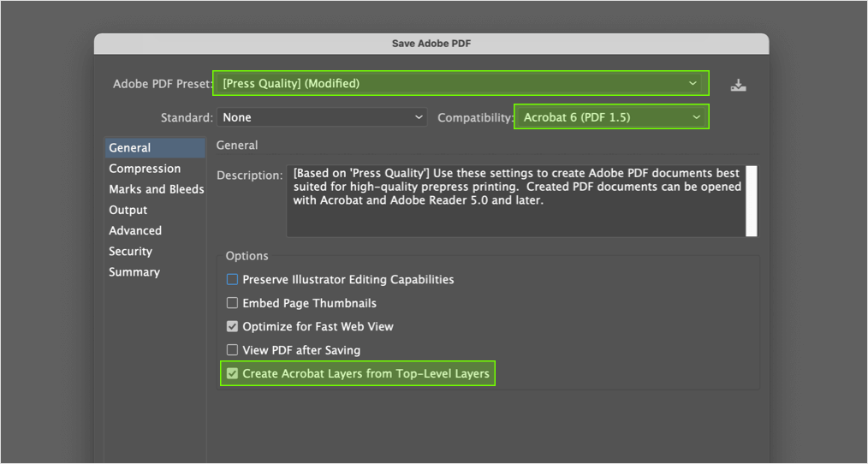Click the save preset icon

point(739,85)
